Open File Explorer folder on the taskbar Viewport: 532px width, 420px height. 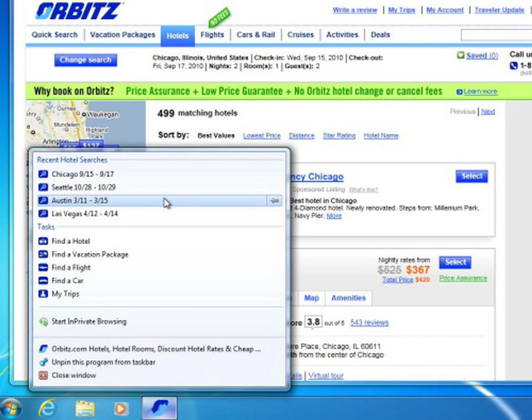tap(85, 409)
